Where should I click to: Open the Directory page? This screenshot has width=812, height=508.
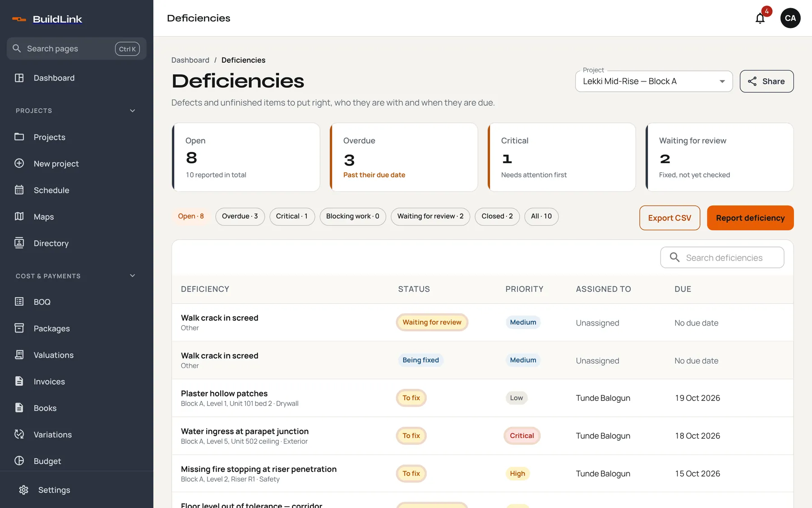coord(77,243)
